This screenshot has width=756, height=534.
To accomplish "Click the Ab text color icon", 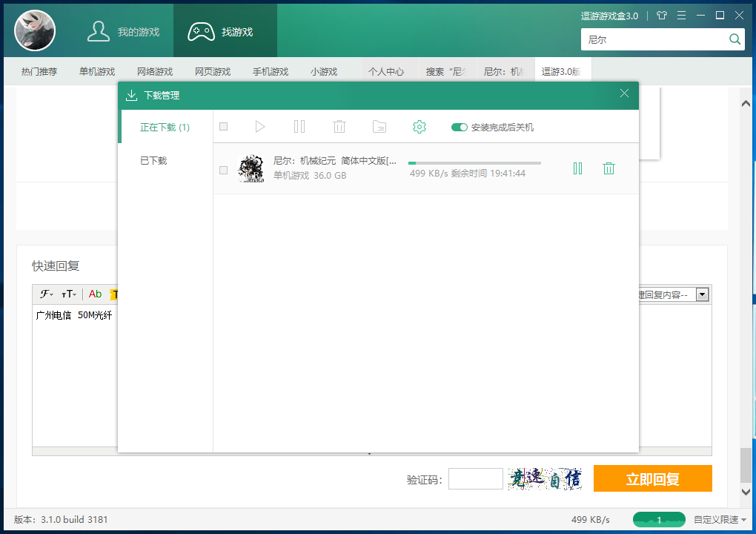I will click(x=95, y=294).
